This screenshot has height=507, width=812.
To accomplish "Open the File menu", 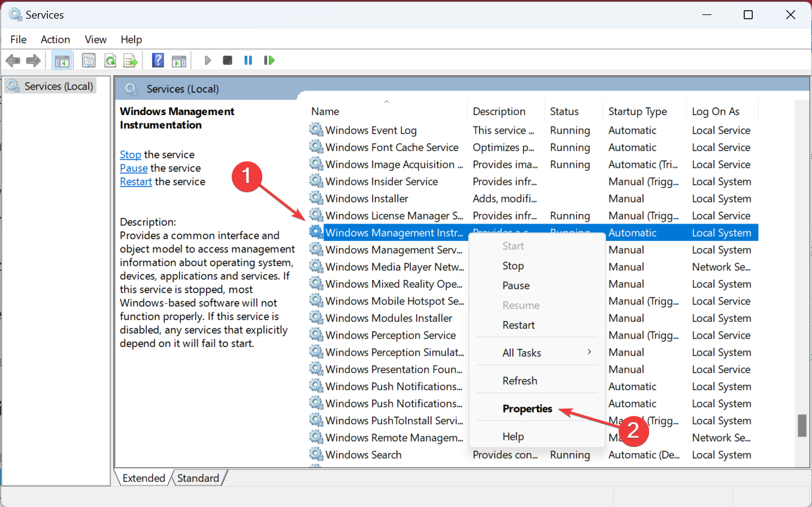I will 19,40.
